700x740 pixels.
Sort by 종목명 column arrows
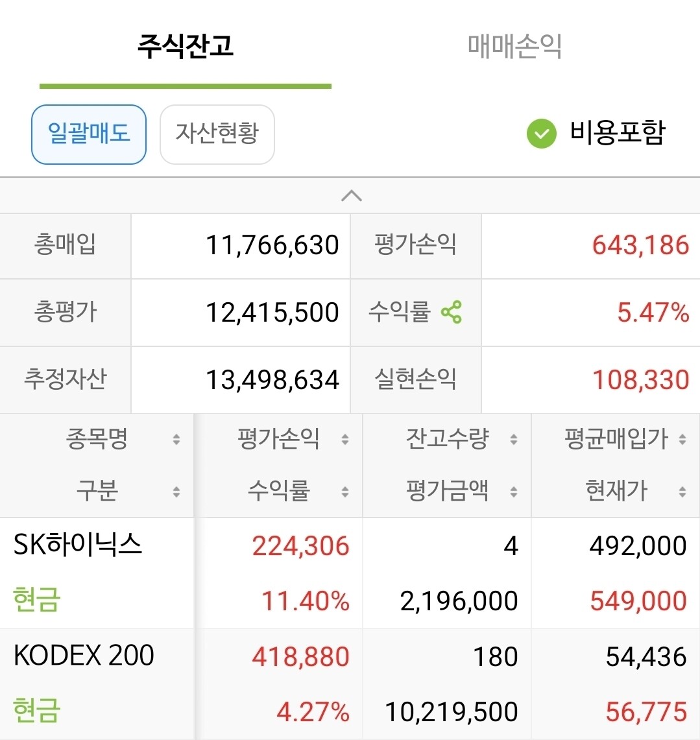pos(176,439)
